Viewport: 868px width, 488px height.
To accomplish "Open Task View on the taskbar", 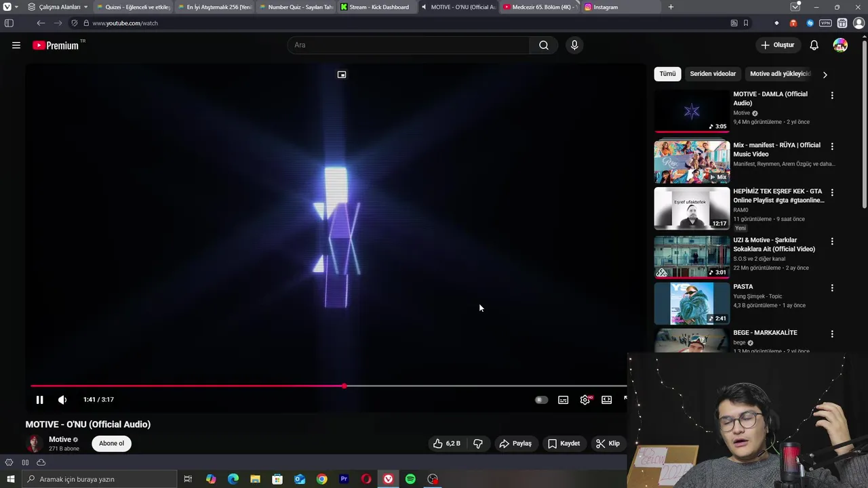I will pyautogui.click(x=188, y=479).
